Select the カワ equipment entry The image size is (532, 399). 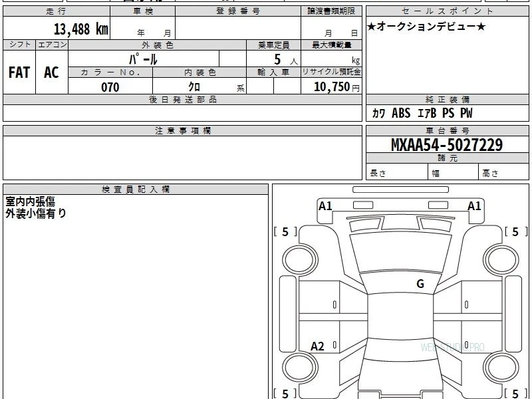378,113
